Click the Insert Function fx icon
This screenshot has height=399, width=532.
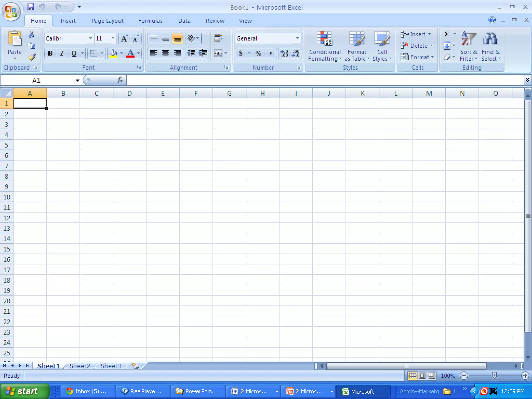pos(120,80)
